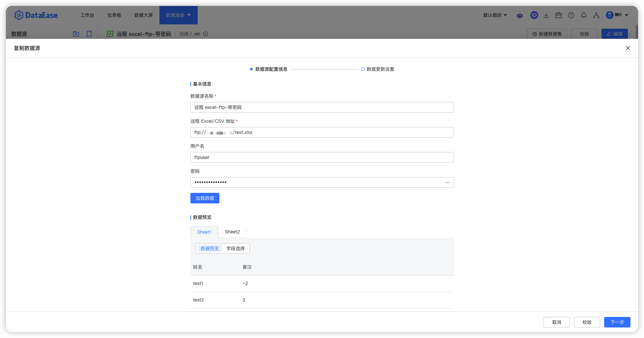Expand the 默认组织 dropdown
The height and width of the screenshot is (338, 644).
pos(495,15)
